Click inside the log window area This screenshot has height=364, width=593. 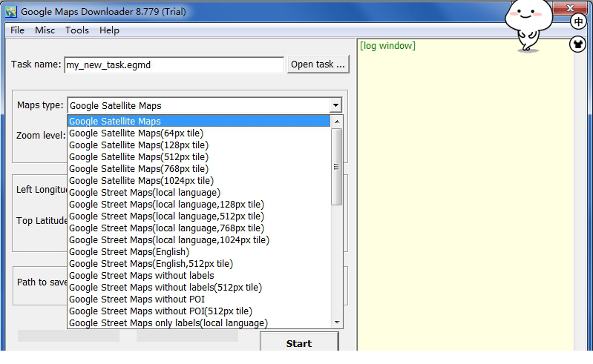(465, 196)
